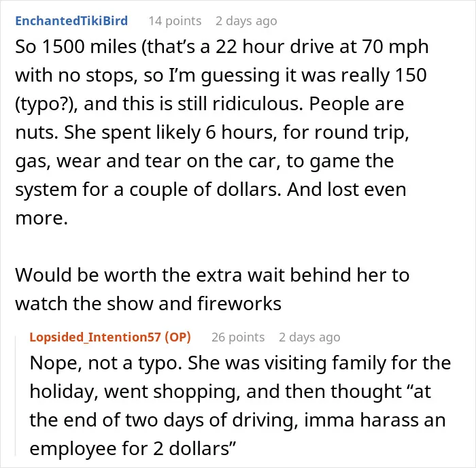
Task: Open EnchantedTikiBird's user profile
Action: click(71, 21)
